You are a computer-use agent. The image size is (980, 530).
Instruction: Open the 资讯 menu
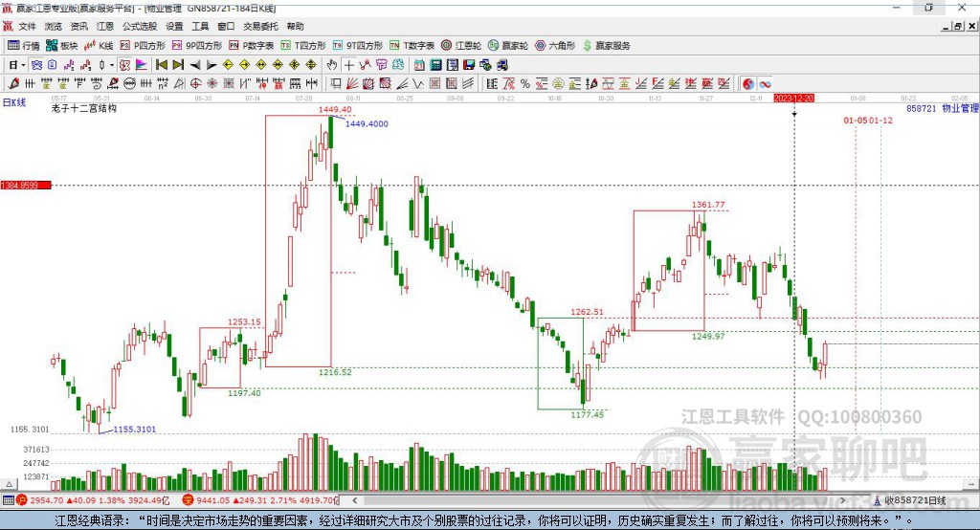(78, 26)
